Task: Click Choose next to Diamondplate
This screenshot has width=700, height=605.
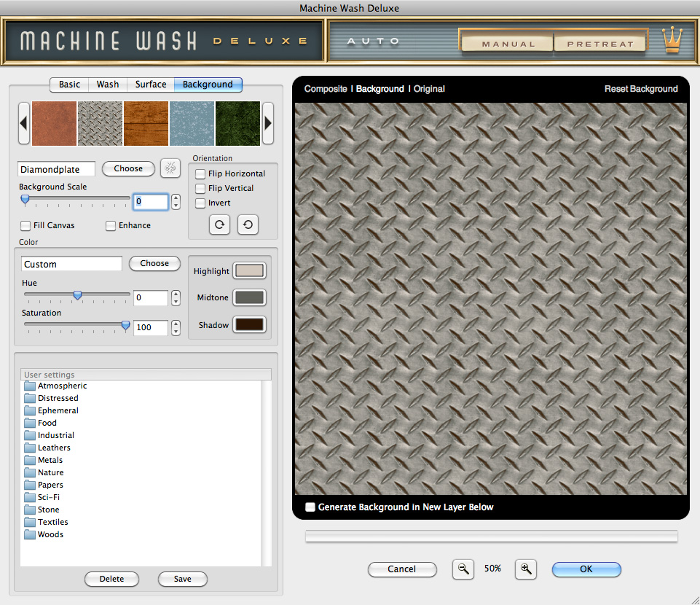Action: (x=128, y=168)
